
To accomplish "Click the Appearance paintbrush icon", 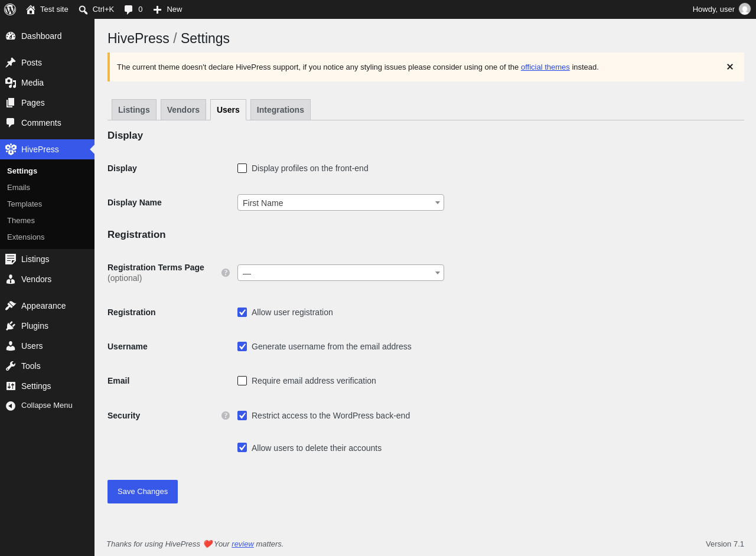I will [11, 306].
